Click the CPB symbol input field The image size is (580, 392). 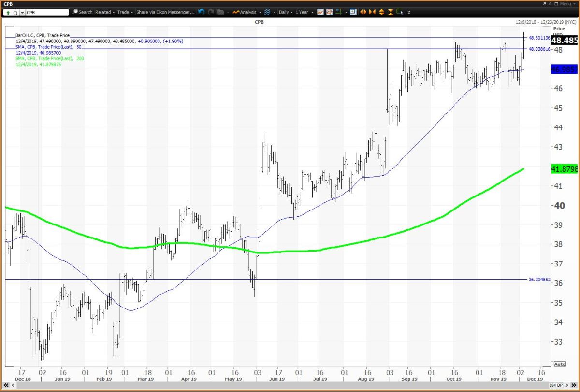coord(46,12)
